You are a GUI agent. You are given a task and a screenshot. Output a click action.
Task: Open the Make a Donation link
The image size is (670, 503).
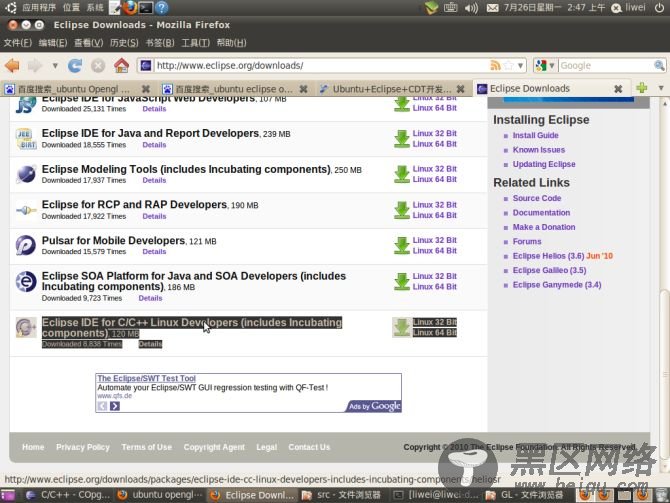tap(544, 227)
